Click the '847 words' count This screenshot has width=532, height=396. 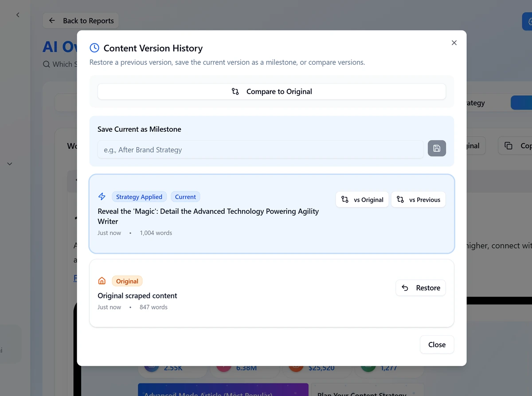[153, 307]
